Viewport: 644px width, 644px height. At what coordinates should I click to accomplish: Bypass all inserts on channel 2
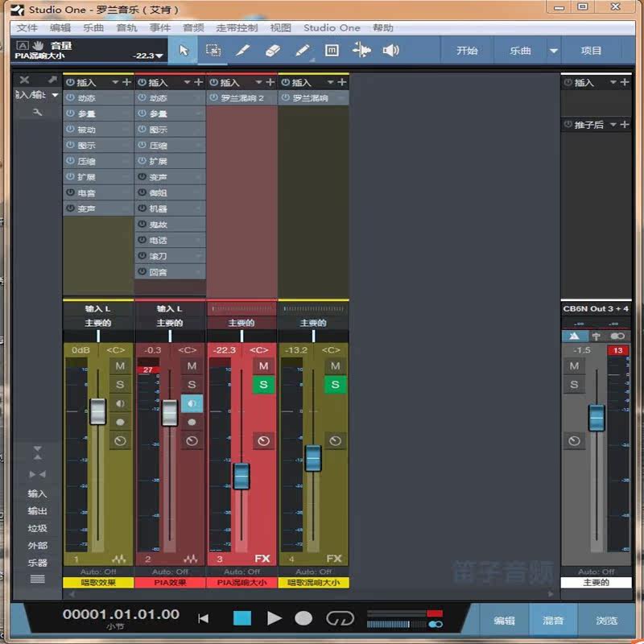pos(142,82)
